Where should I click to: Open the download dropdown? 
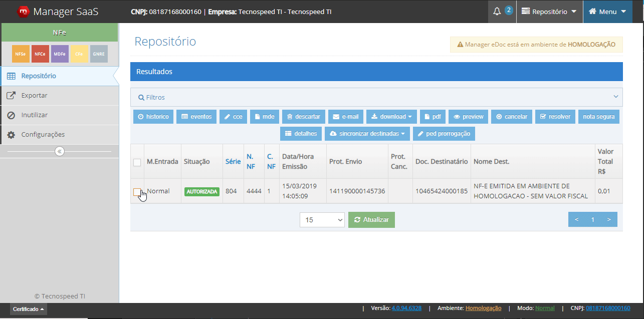pyautogui.click(x=391, y=117)
